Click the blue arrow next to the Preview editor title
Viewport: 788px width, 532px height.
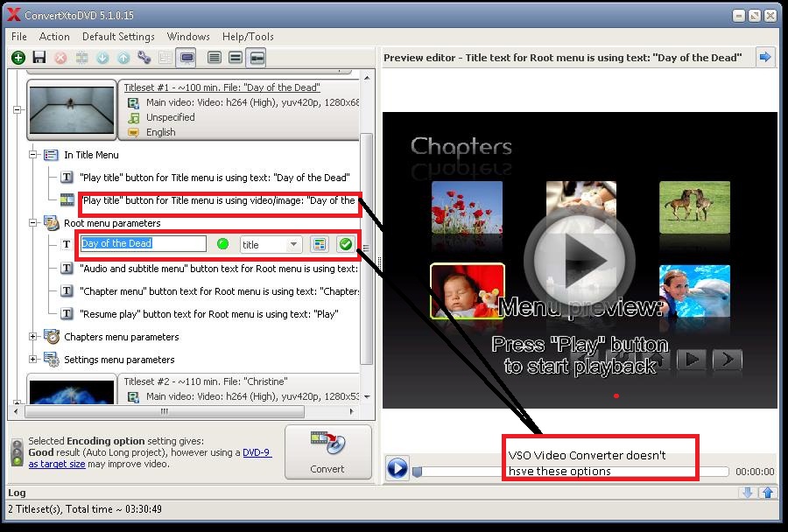(x=765, y=57)
